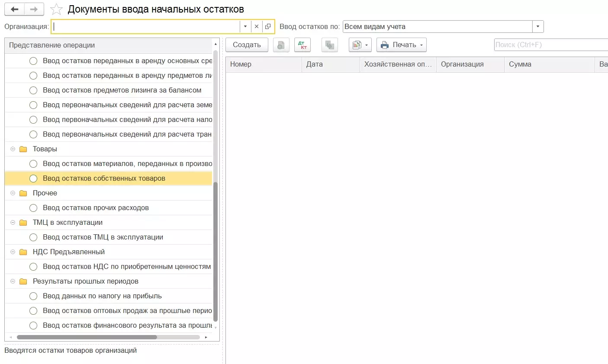Collapse the ТМЦ в эксплуатации group
The image size is (608, 364).
click(x=13, y=223)
